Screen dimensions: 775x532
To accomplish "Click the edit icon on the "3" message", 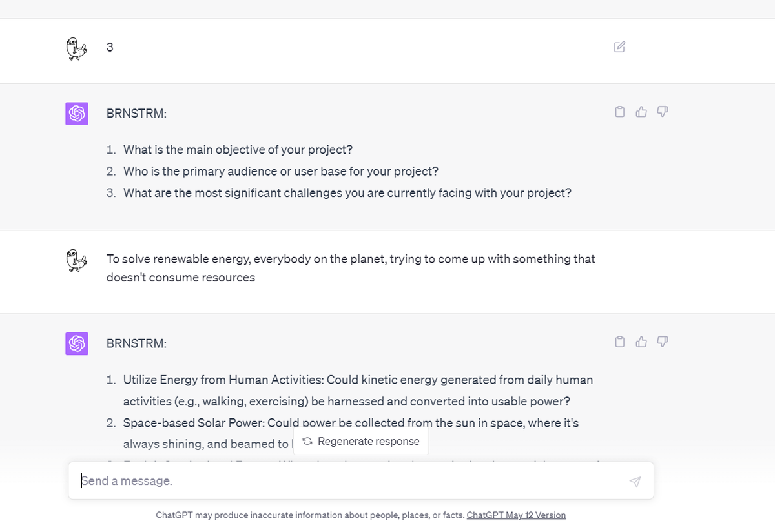I will point(619,46).
